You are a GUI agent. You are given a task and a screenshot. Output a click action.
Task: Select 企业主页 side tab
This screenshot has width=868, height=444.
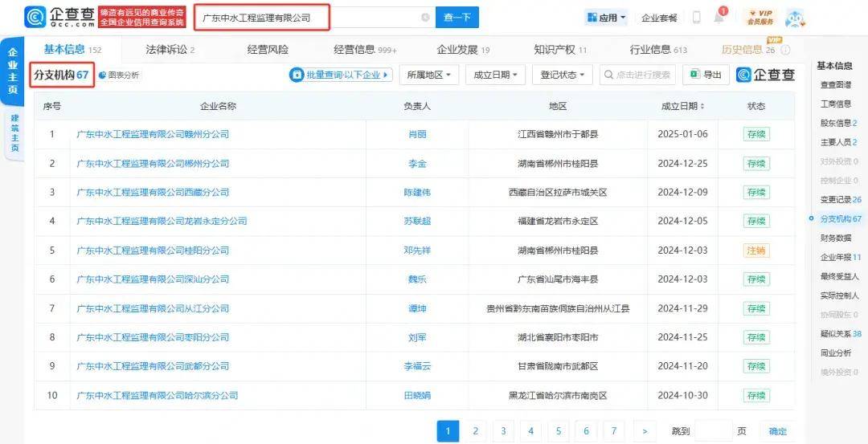point(13,71)
